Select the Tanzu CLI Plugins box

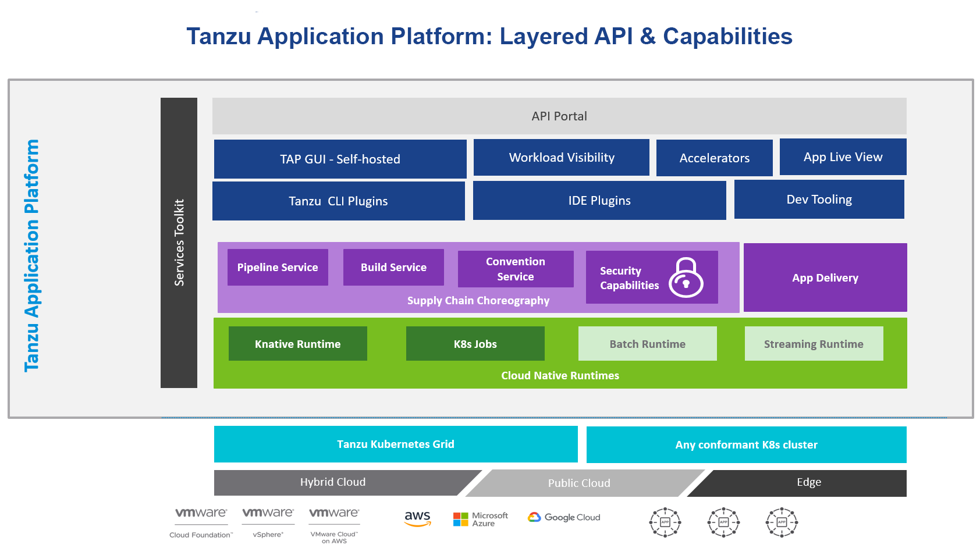pyautogui.click(x=339, y=201)
